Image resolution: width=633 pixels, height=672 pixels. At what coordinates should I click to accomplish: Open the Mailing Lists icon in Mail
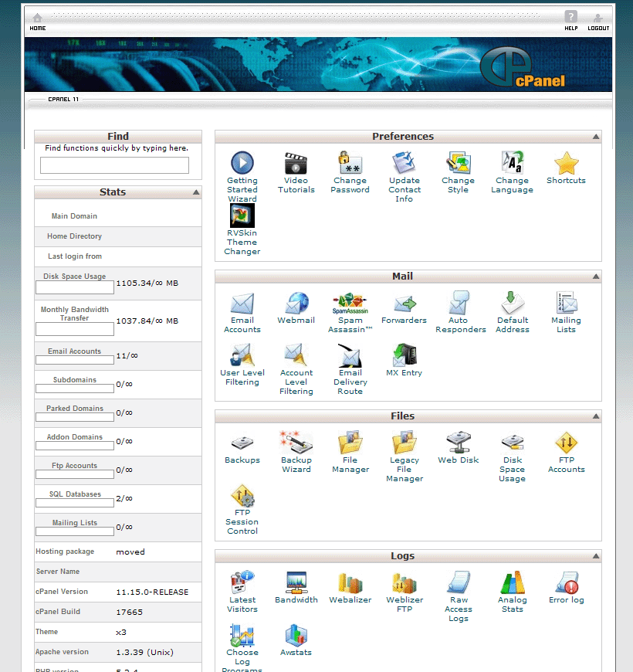tap(566, 303)
